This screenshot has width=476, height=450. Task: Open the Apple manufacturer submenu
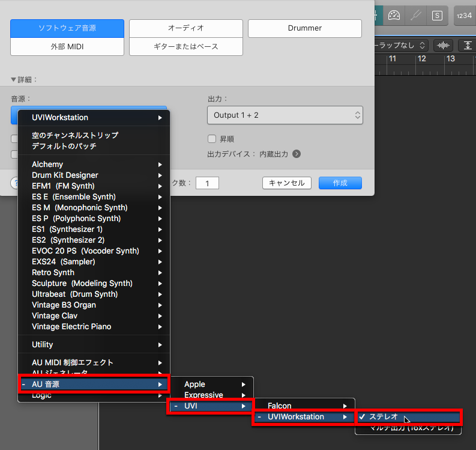[x=212, y=385]
